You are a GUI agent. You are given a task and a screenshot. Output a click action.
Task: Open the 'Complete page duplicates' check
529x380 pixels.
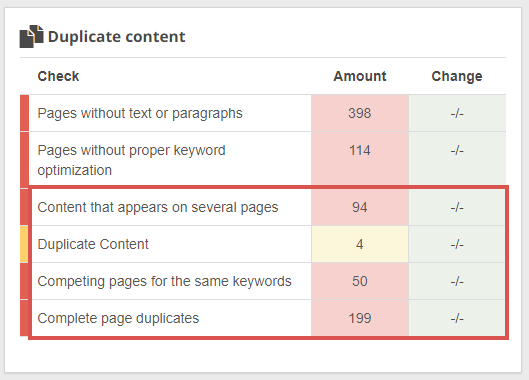(x=118, y=318)
